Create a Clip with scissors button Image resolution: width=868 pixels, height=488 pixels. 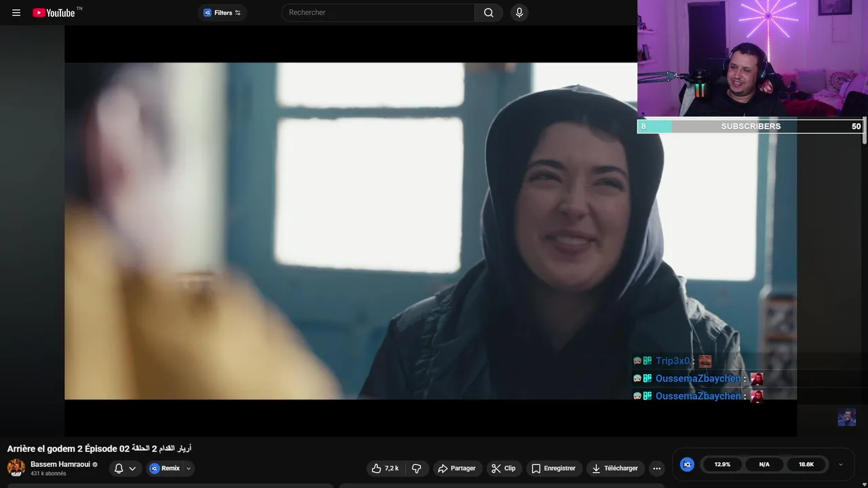pos(504,468)
